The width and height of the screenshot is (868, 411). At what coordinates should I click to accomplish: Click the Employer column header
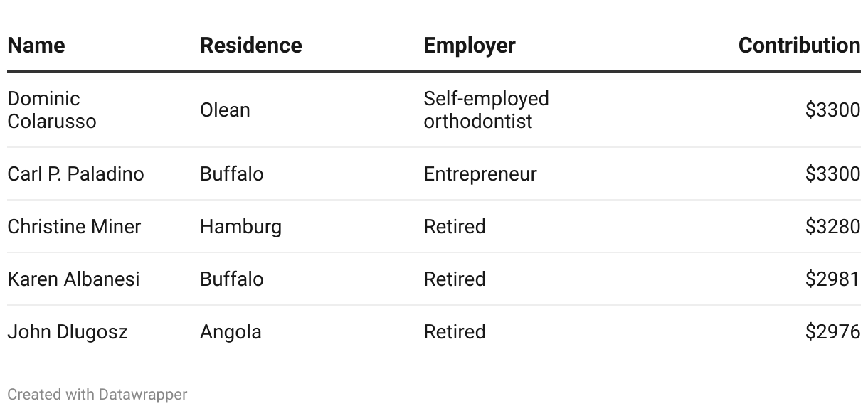(x=469, y=46)
